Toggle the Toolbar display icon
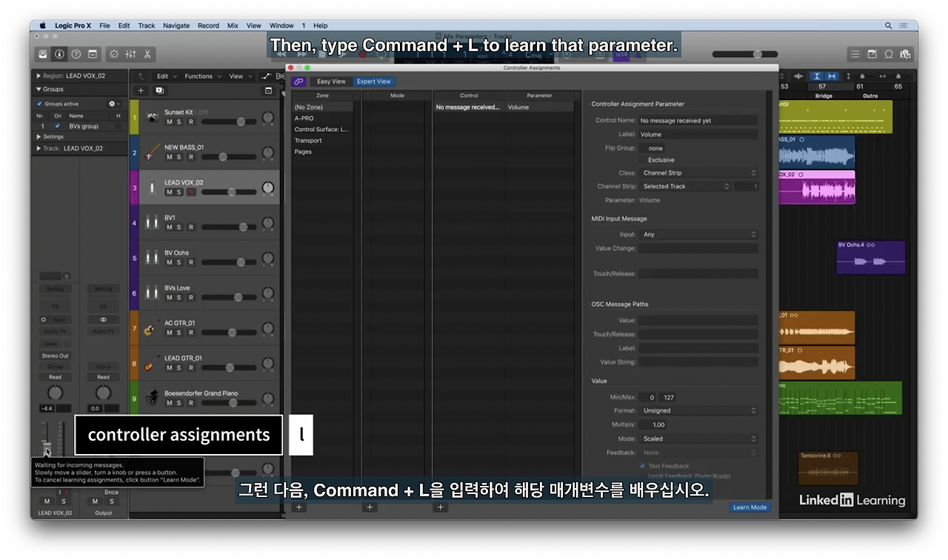948x560 pixels. tap(93, 54)
